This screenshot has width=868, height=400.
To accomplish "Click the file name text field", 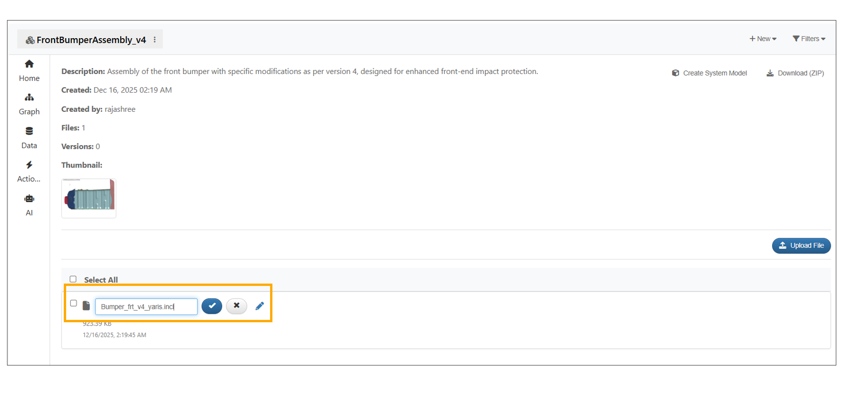I will pyautogui.click(x=146, y=306).
